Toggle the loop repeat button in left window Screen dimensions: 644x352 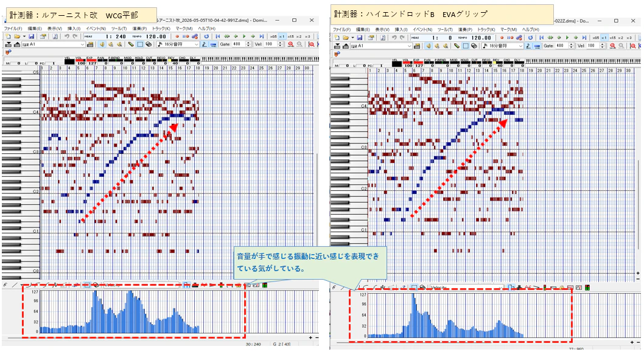coord(206,36)
